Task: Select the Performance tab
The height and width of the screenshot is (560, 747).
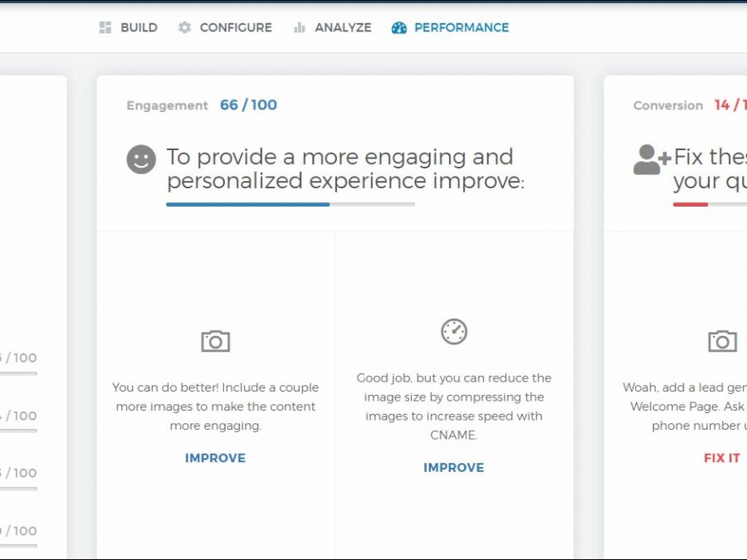Action: 461,27
